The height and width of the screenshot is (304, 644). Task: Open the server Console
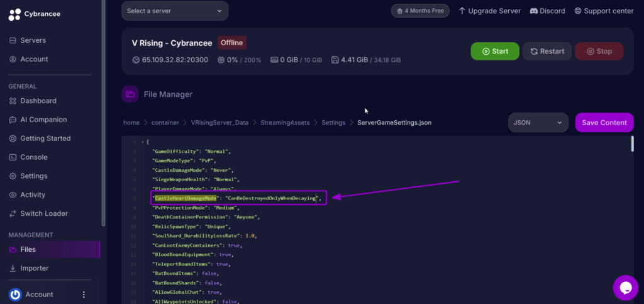pos(34,157)
